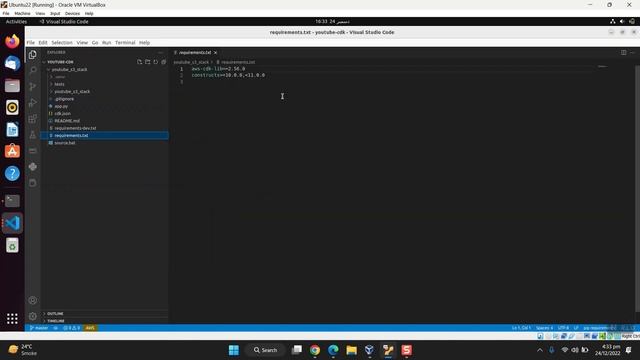This screenshot has height=360, width=640.
Task: Click Ln 1, Col 1 in status bar
Action: tap(521, 328)
